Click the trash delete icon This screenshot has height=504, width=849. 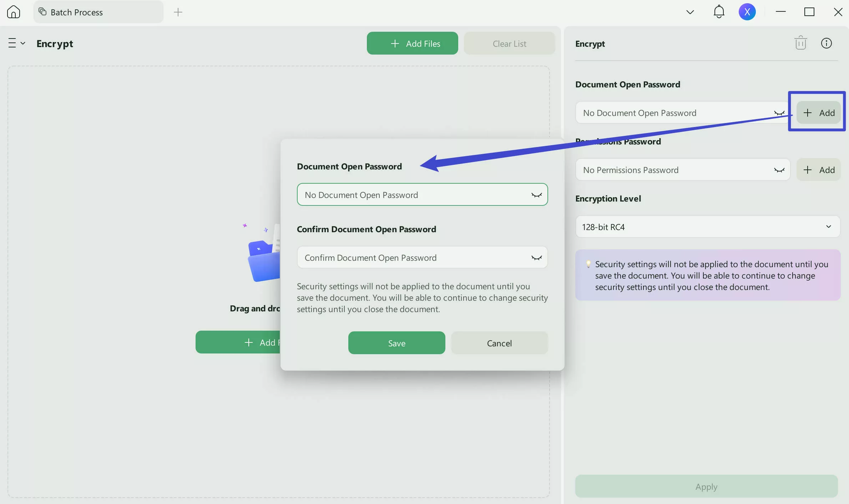(x=800, y=44)
